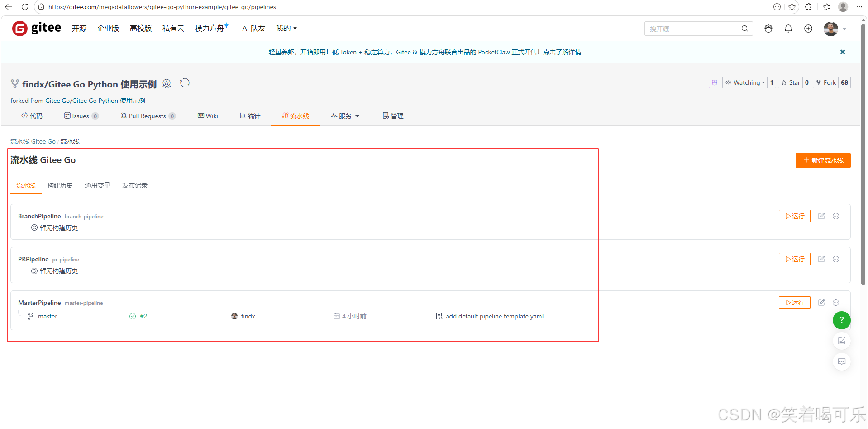Click the page vertical scrollbar
Viewport: 868px width, 429px height.
(x=863, y=154)
